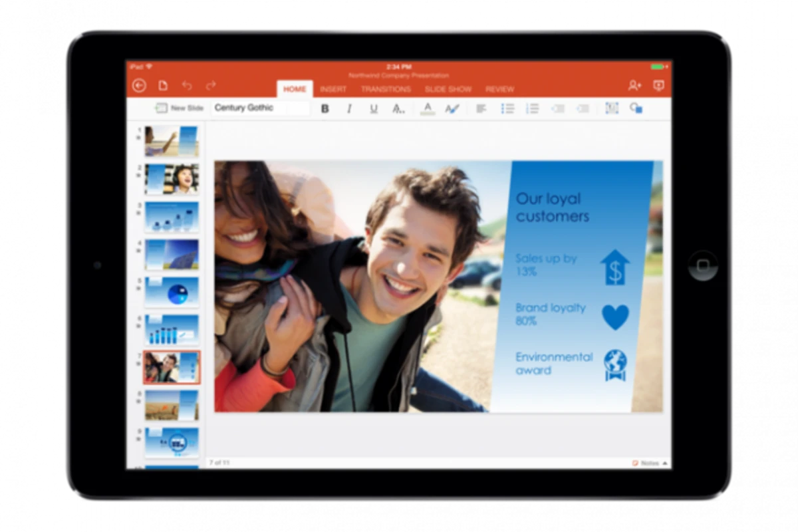Select the "Environmental award" text
This screenshot has width=798, height=532.
pyautogui.click(x=554, y=363)
